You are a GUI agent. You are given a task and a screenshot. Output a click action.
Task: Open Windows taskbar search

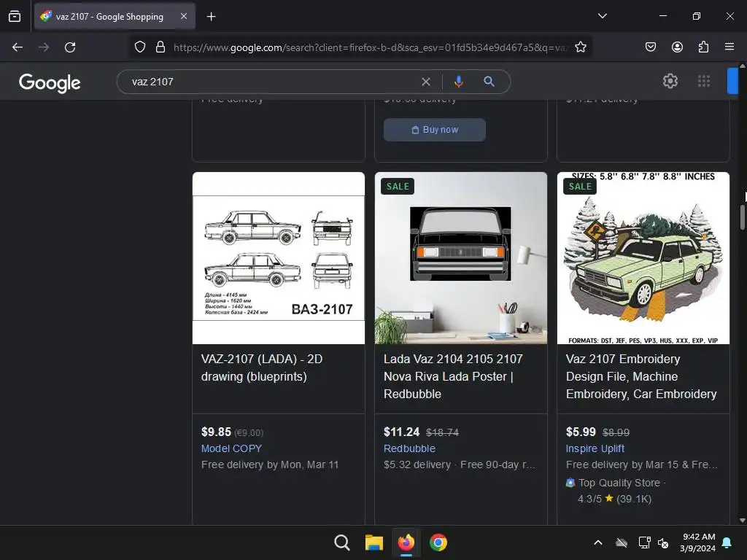(341, 542)
